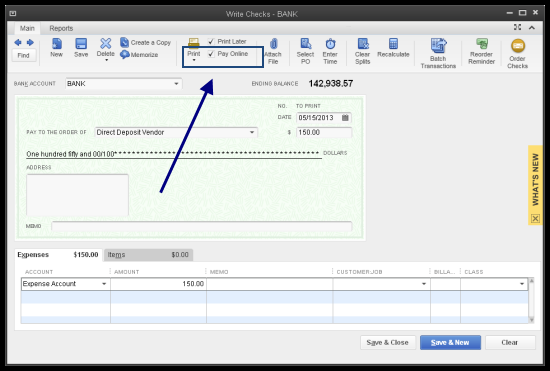The image size is (550, 371).
Task: Click the Order Checks icon
Action: coord(518,46)
